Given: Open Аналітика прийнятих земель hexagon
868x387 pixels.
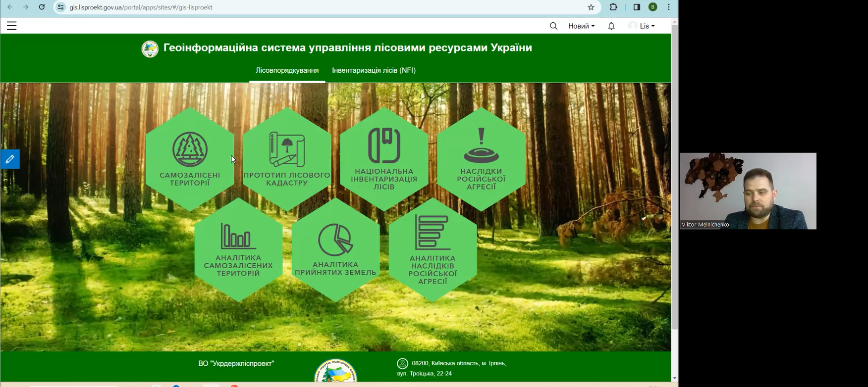Looking at the screenshot, I should pos(335,250).
